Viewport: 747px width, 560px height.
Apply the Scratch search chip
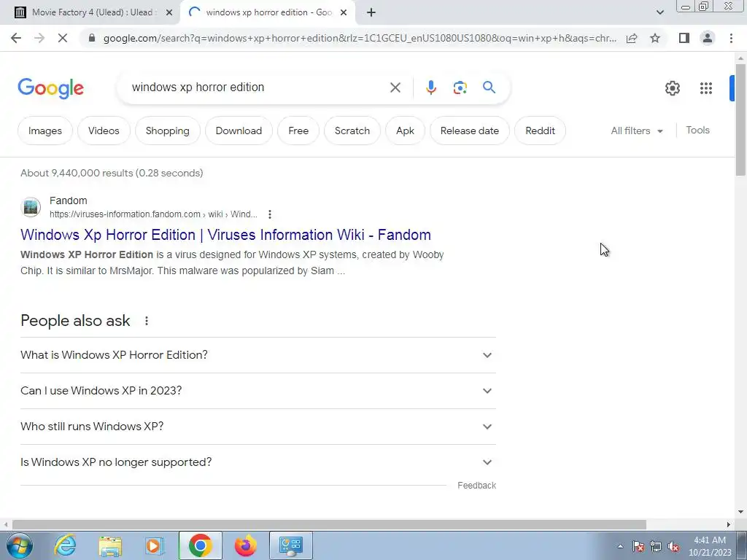(352, 131)
